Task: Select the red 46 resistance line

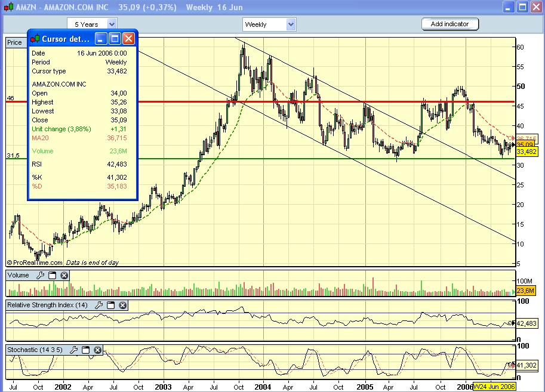Action: 326,102
